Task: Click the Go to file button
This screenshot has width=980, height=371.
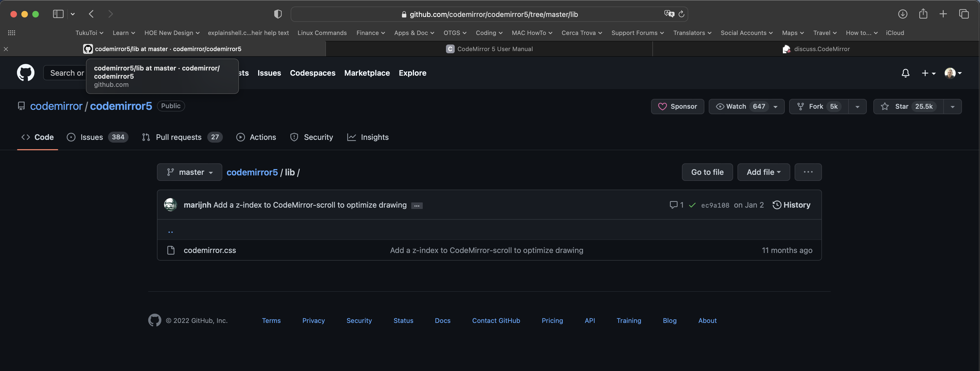Action: coord(707,172)
